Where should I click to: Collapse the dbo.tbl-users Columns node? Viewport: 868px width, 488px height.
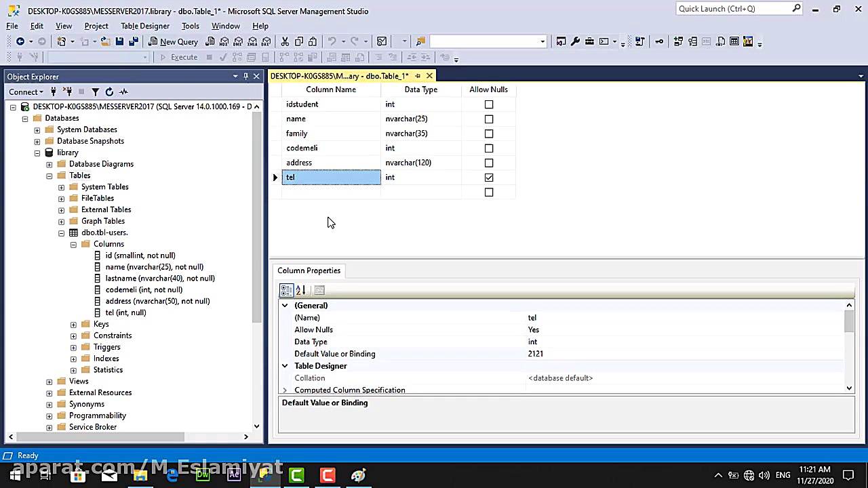[73, 244]
